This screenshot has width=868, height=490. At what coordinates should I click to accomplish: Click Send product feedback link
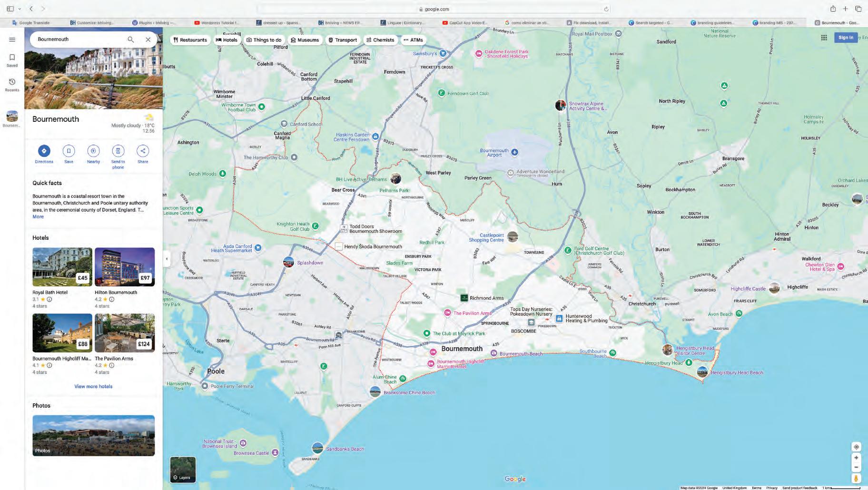[799, 488]
